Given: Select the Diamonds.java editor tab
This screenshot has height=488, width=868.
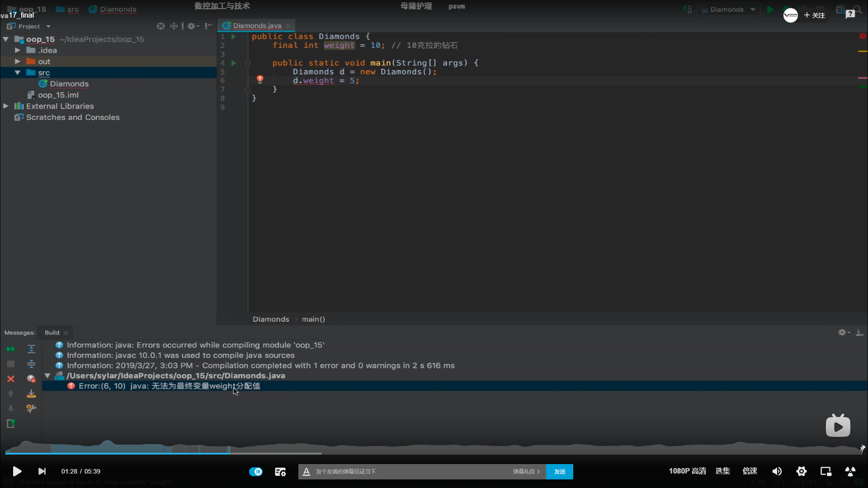Looking at the screenshot, I should click(257, 26).
